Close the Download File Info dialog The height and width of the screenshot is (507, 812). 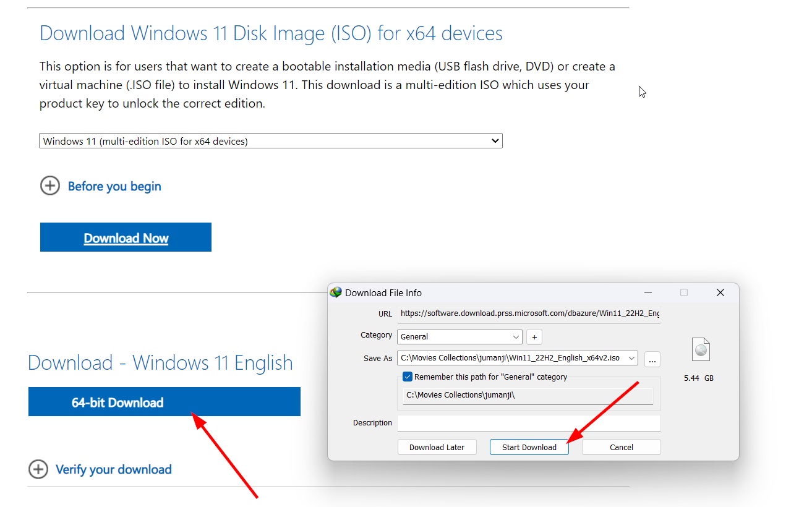point(720,292)
